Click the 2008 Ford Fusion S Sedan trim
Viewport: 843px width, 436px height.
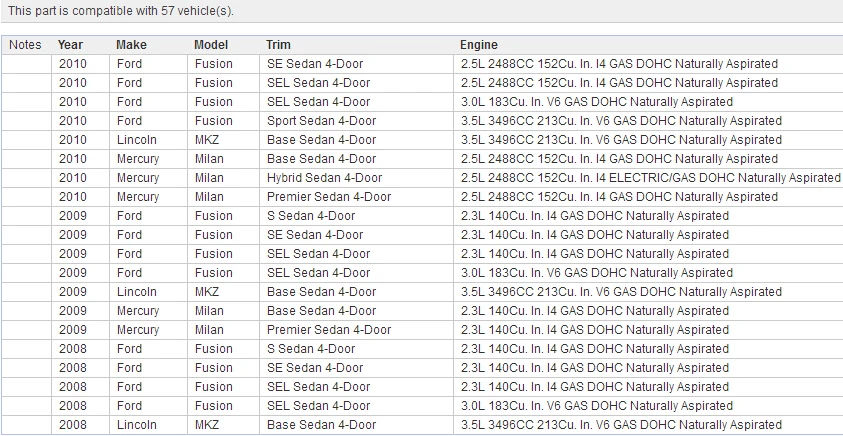(311, 348)
